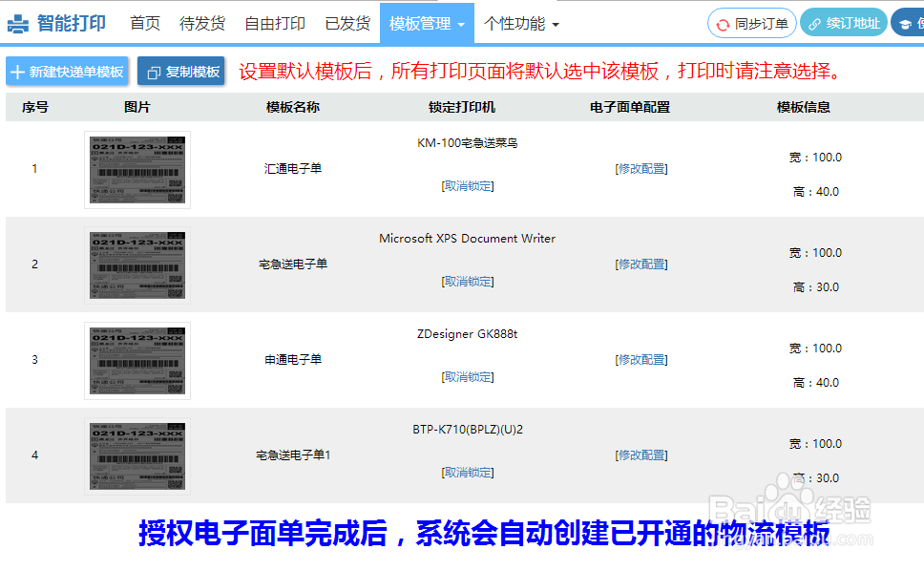Click printer name BTP-K710(BPLZ)(U)2

point(468,430)
